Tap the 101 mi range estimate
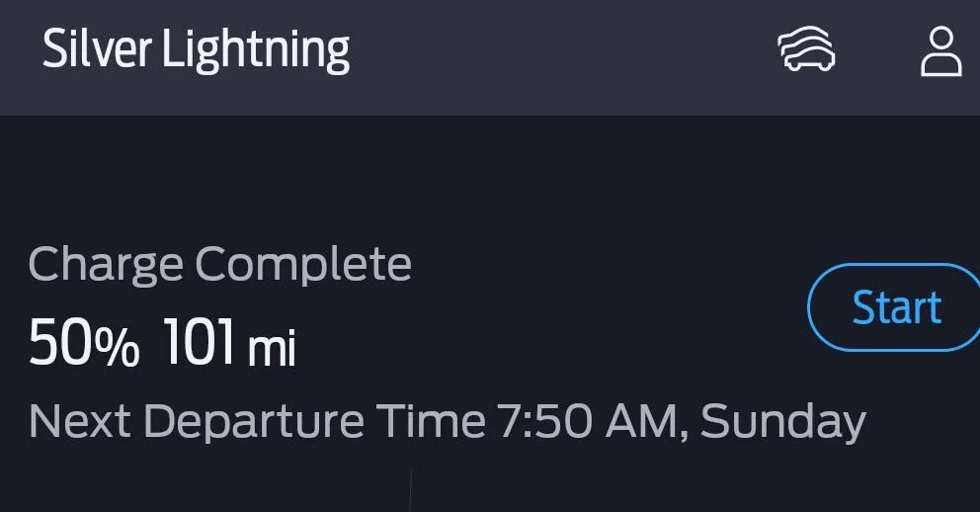The height and width of the screenshot is (512, 980). coord(228,344)
